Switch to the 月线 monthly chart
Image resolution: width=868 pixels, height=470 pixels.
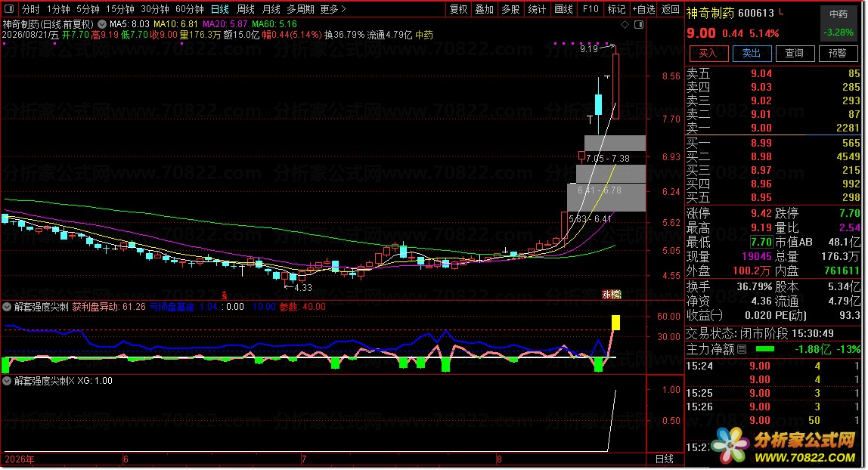tap(271, 9)
